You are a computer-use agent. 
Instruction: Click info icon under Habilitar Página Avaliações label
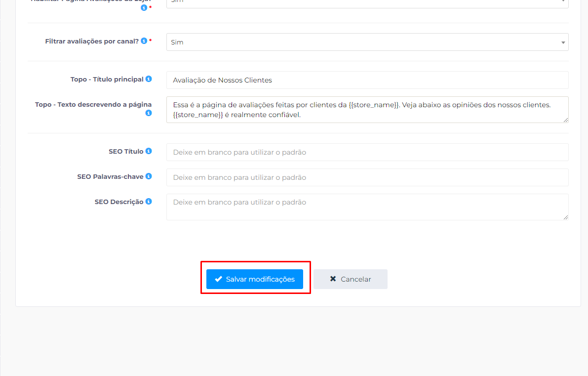pyautogui.click(x=144, y=7)
